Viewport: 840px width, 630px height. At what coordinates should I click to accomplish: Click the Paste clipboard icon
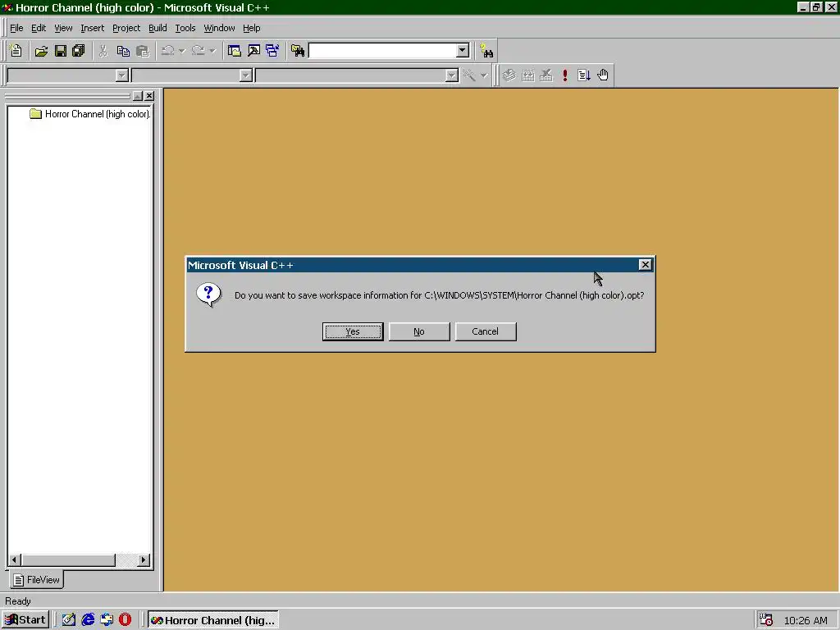pyautogui.click(x=143, y=51)
